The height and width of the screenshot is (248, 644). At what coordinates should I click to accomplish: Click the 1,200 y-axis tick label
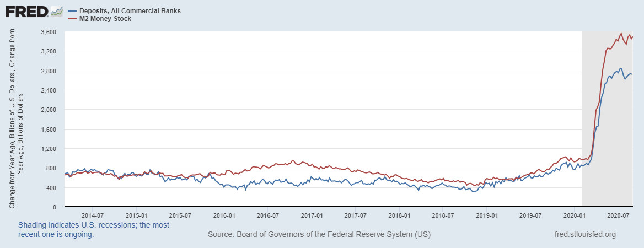click(x=49, y=149)
